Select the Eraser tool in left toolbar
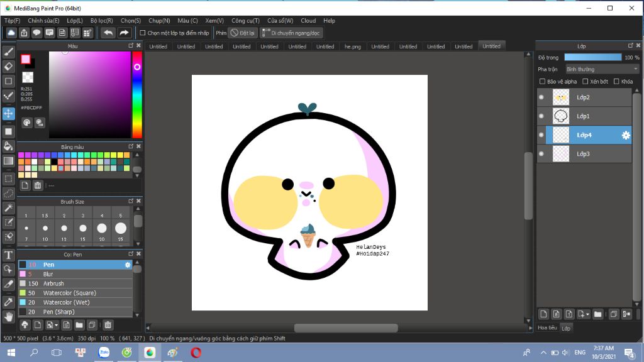The image size is (644, 362). (9, 66)
